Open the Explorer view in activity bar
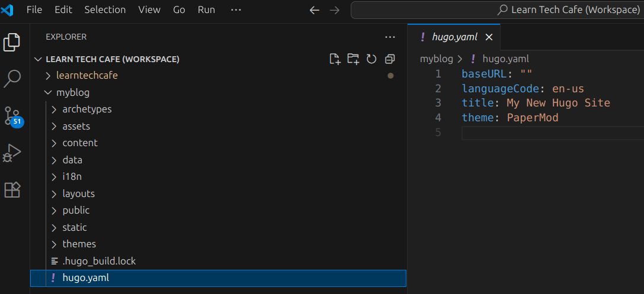 click(12, 42)
